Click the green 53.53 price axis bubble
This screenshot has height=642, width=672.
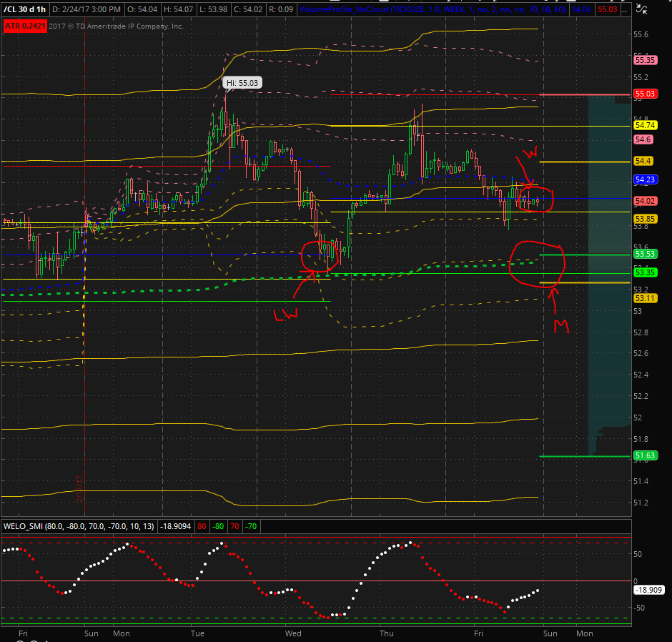click(645, 254)
